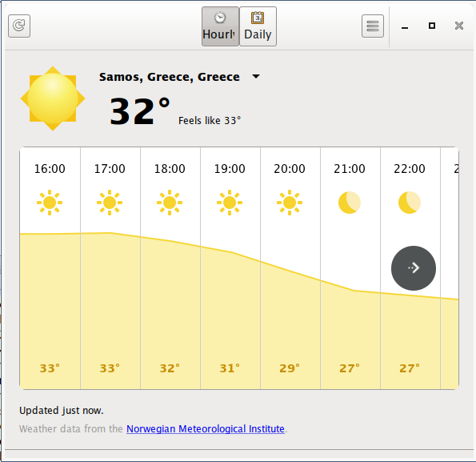This screenshot has height=462, width=476.
Task: Click the 32° current temperature
Action: [x=140, y=111]
